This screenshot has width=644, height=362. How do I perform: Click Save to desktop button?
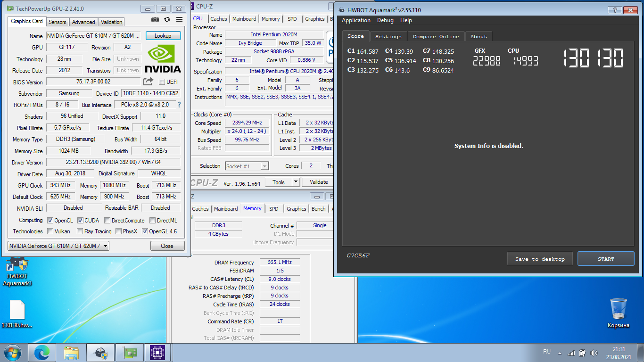coord(540,259)
